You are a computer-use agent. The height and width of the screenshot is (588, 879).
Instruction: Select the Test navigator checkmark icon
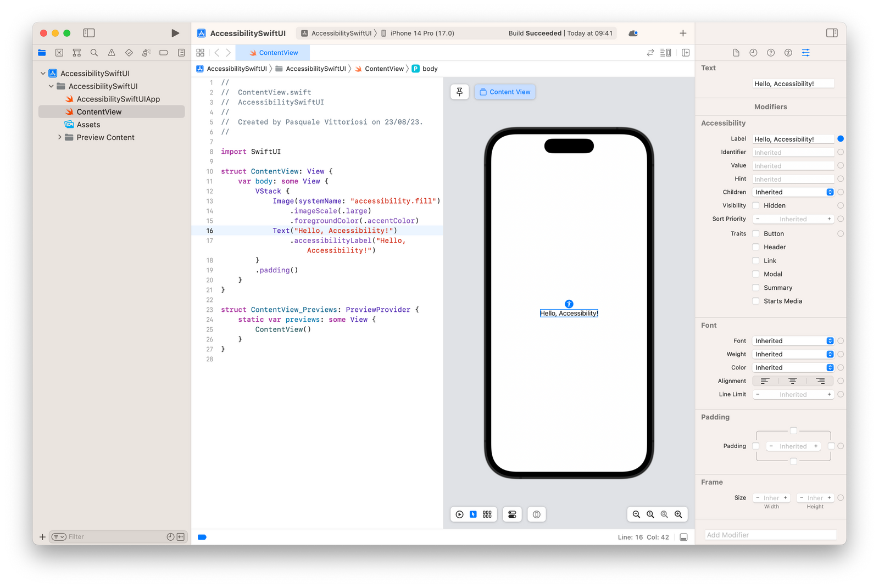click(x=129, y=53)
